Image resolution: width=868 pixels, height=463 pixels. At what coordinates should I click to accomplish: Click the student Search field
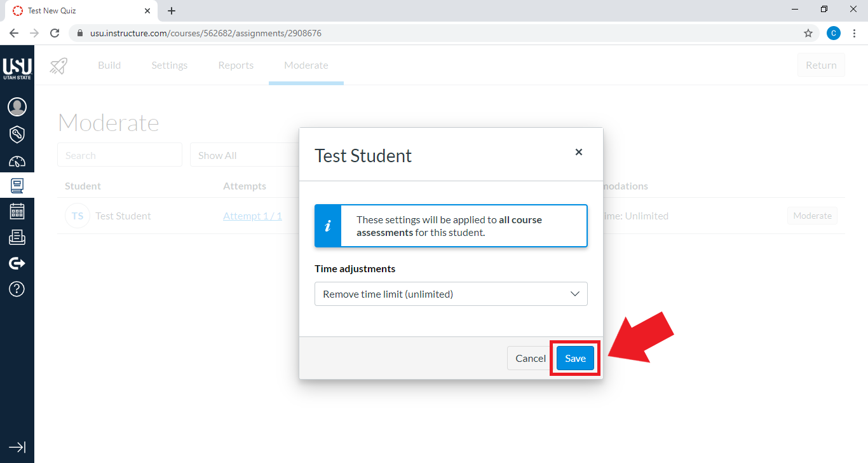tap(119, 155)
